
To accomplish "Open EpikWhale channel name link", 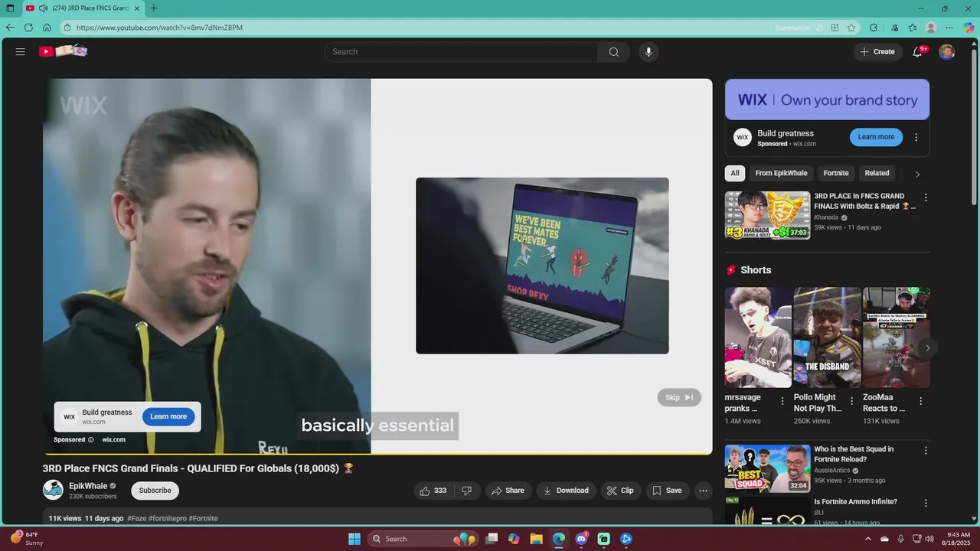I will pos(88,486).
